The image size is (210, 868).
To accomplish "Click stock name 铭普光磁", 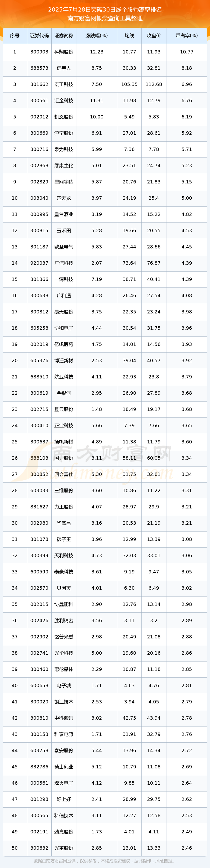I will [64, 637].
